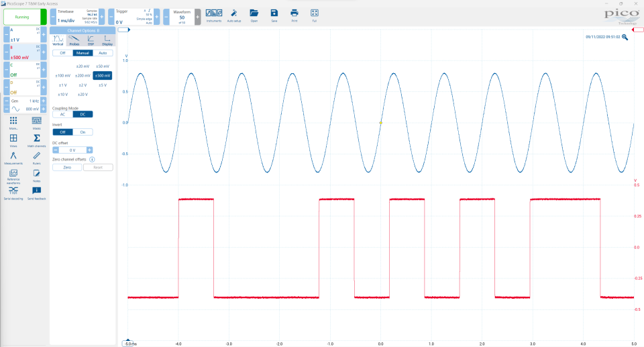This screenshot has width=644, height=347.
Task: Set Coupling Mode to AC
Action: (x=62, y=114)
